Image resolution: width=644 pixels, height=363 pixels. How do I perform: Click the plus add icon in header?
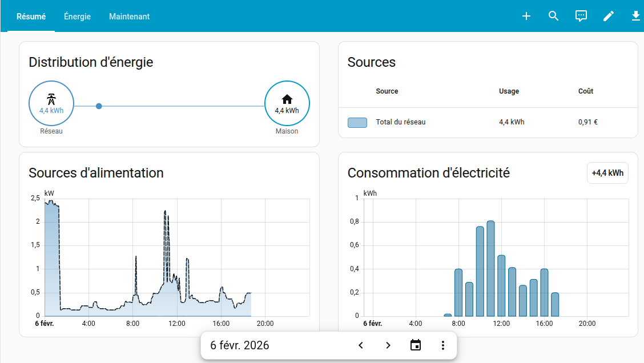click(x=526, y=16)
